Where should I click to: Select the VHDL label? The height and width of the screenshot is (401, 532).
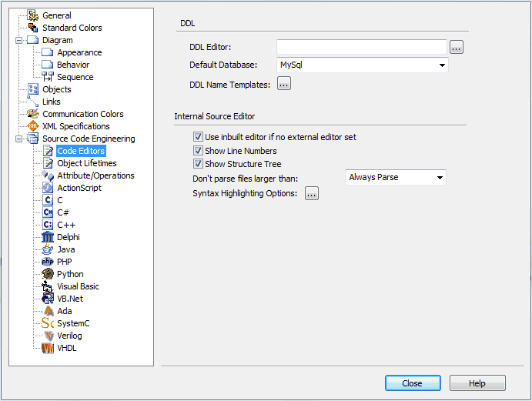tap(67, 348)
